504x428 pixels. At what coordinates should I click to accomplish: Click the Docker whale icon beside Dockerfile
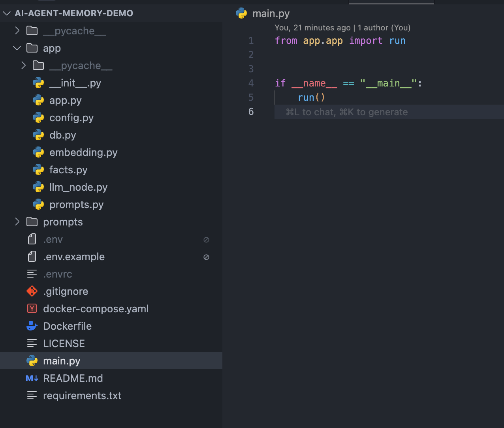click(x=32, y=326)
